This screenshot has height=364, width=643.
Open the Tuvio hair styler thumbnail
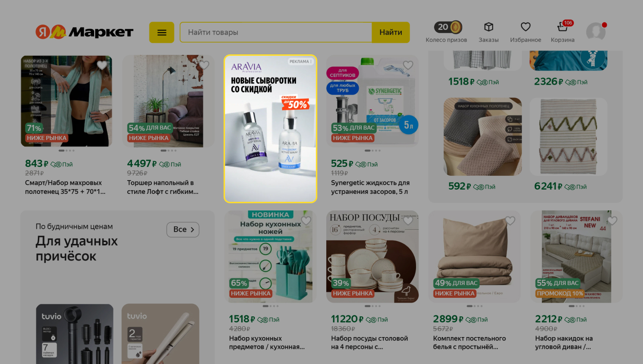pyautogui.click(x=75, y=334)
